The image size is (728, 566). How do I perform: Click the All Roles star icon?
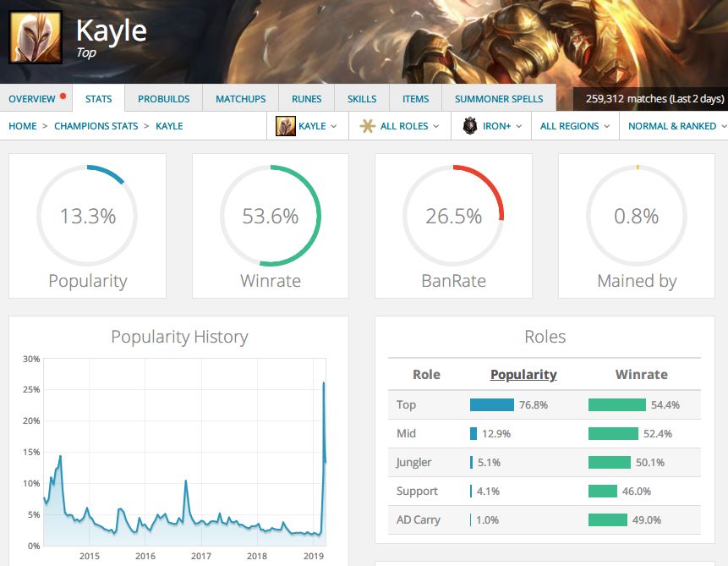coord(367,126)
